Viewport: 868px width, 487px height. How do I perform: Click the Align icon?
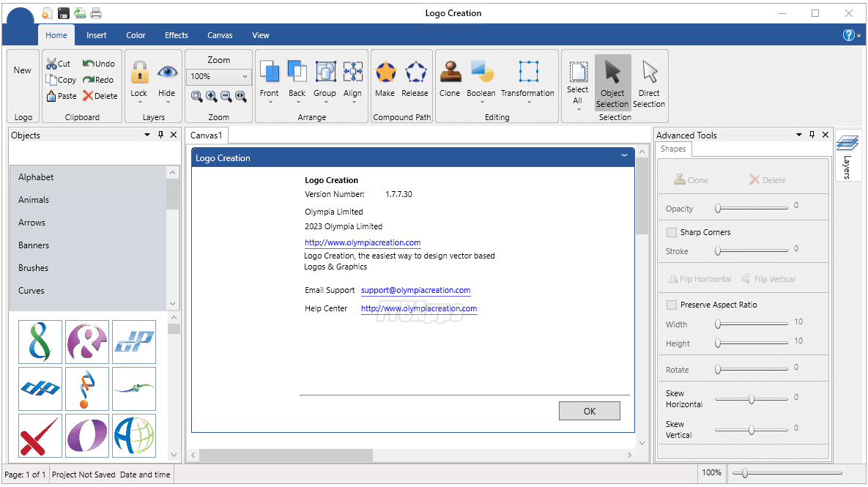352,72
